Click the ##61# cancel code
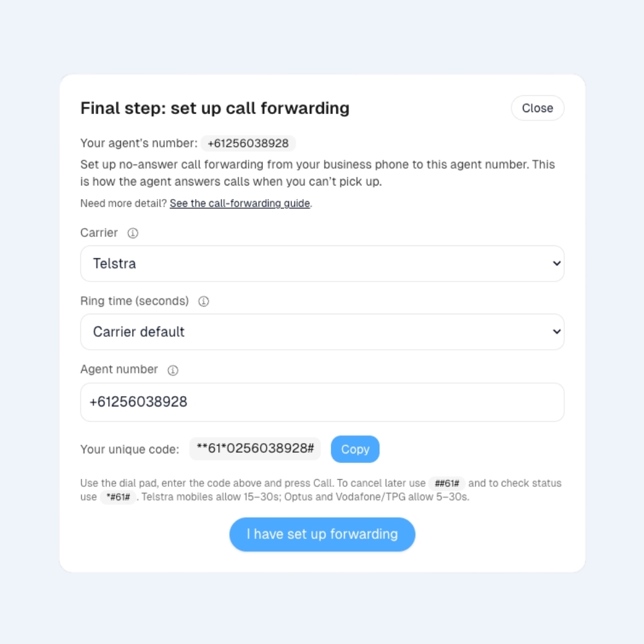This screenshot has height=644, width=644. pyautogui.click(x=447, y=484)
